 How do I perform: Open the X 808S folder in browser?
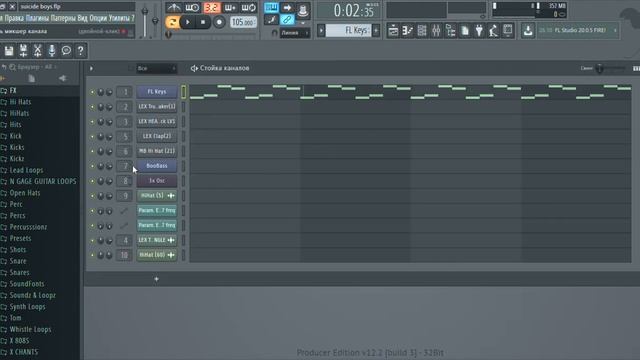click(x=19, y=340)
